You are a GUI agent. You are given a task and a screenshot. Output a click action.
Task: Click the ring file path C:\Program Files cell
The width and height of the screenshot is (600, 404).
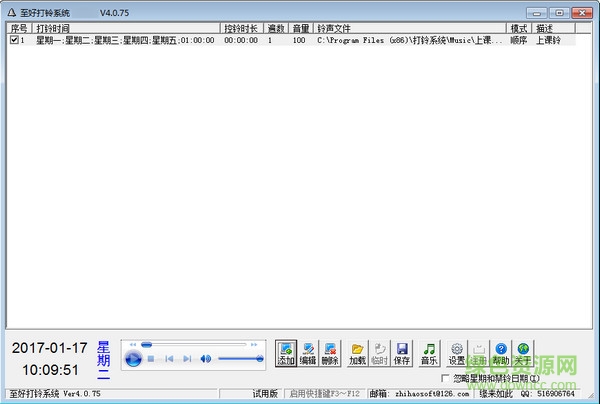409,40
